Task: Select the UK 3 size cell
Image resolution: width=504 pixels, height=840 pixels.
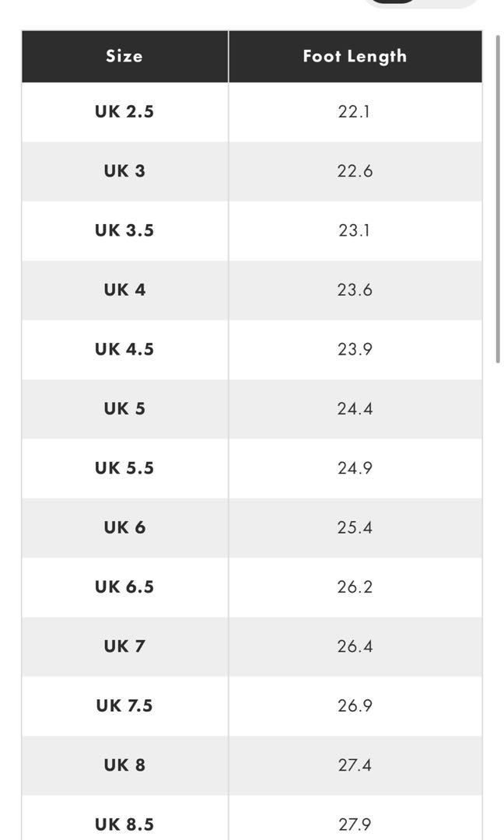Action: click(x=124, y=171)
